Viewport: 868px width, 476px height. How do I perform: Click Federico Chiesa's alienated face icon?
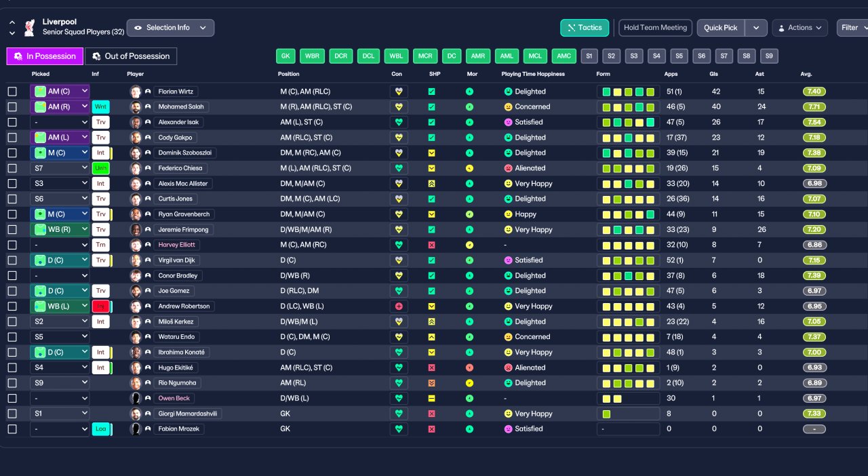(508, 168)
